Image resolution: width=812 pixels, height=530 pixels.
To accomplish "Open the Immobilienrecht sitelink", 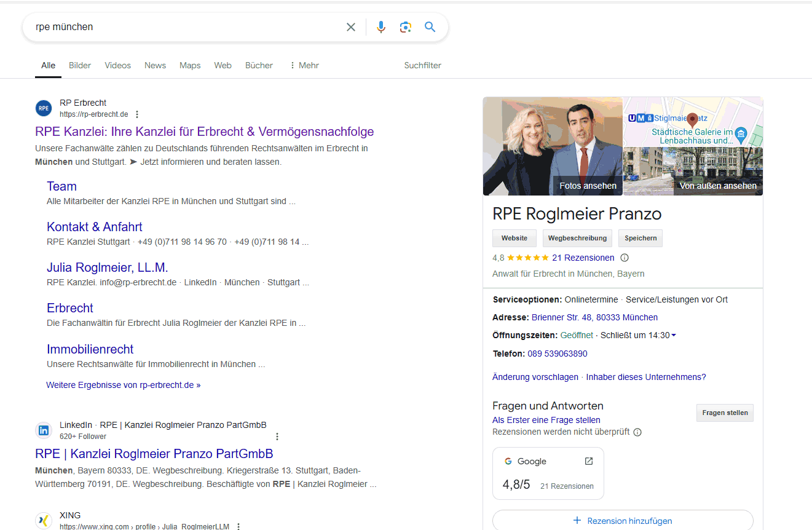I will pos(90,349).
